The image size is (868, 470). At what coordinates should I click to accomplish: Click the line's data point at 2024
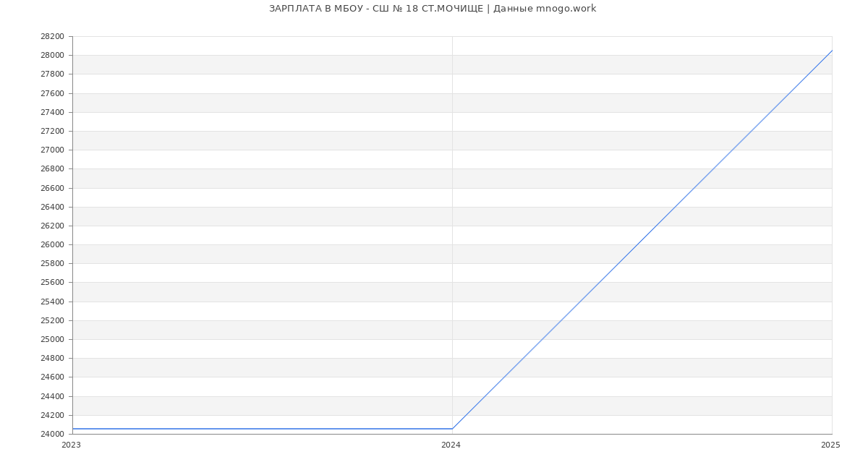(x=452, y=429)
